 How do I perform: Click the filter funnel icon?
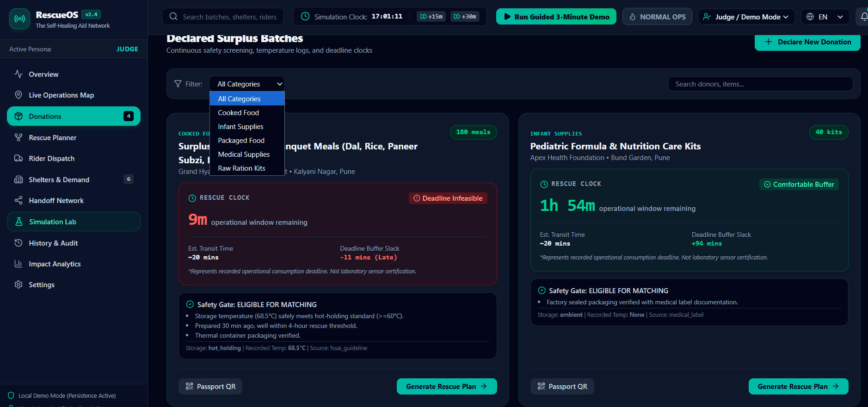click(178, 84)
